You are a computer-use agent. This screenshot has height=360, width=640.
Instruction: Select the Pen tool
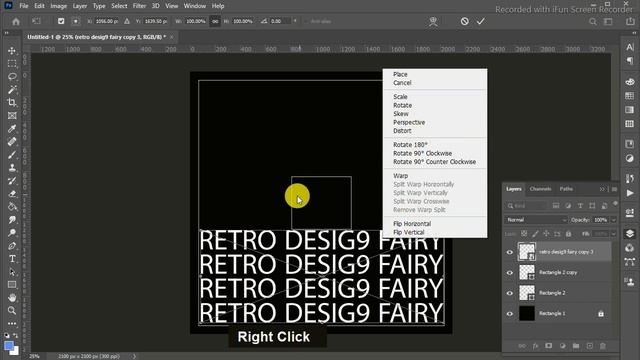pyautogui.click(x=12, y=246)
